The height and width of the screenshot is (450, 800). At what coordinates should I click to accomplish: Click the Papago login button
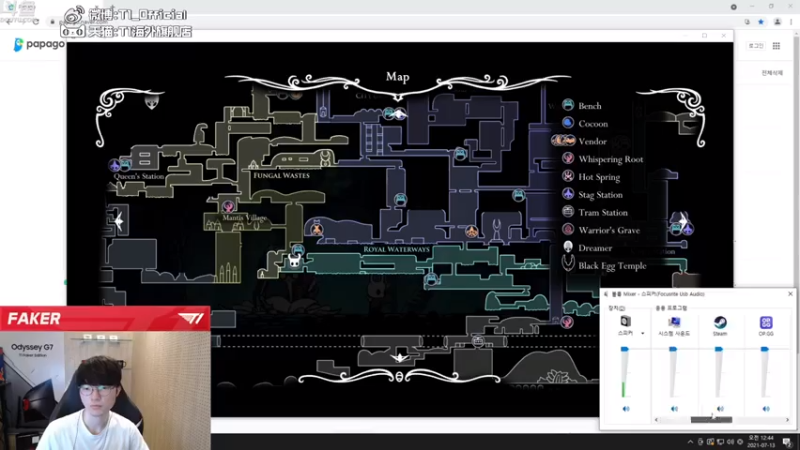pyautogui.click(x=756, y=46)
